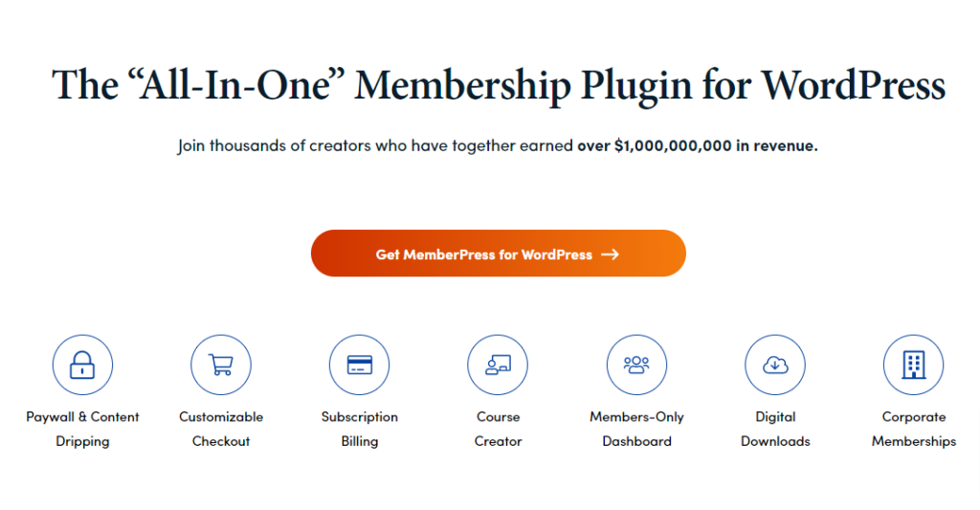980x510 pixels.
Task: Click the word WordPress in the headline
Action: point(853,84)
